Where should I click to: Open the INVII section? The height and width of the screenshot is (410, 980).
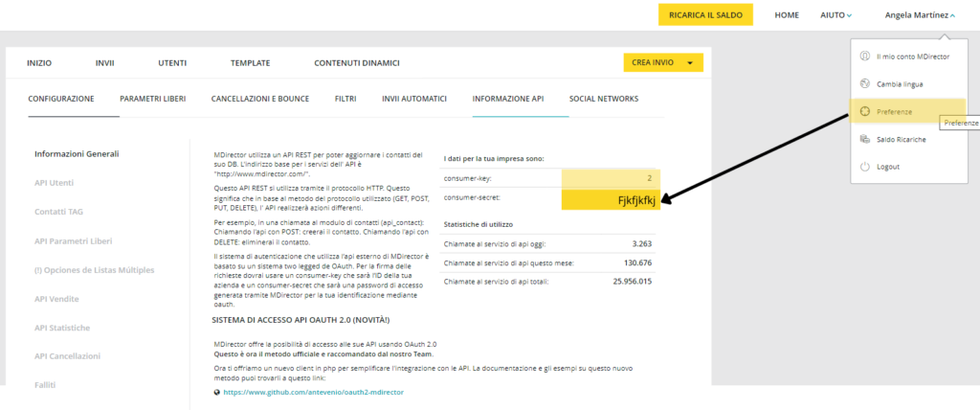(105, 63)
